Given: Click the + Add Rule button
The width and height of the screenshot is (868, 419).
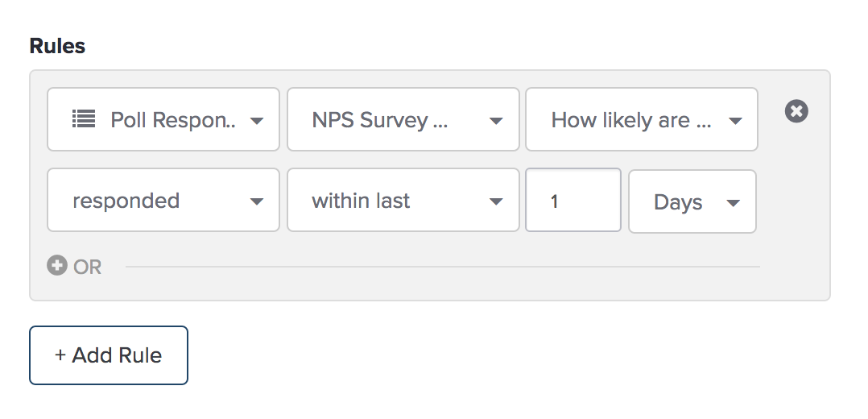Looking at the screenshot, I should 109,355.
